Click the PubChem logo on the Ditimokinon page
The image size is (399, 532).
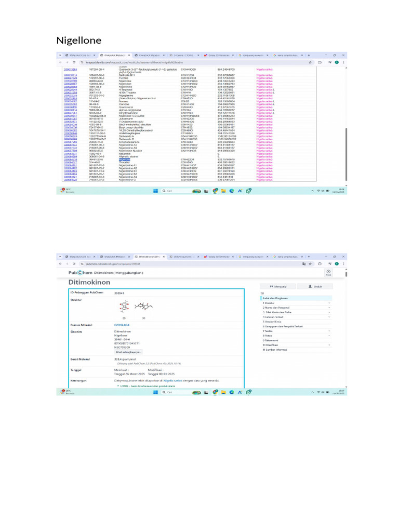(81, 273)
